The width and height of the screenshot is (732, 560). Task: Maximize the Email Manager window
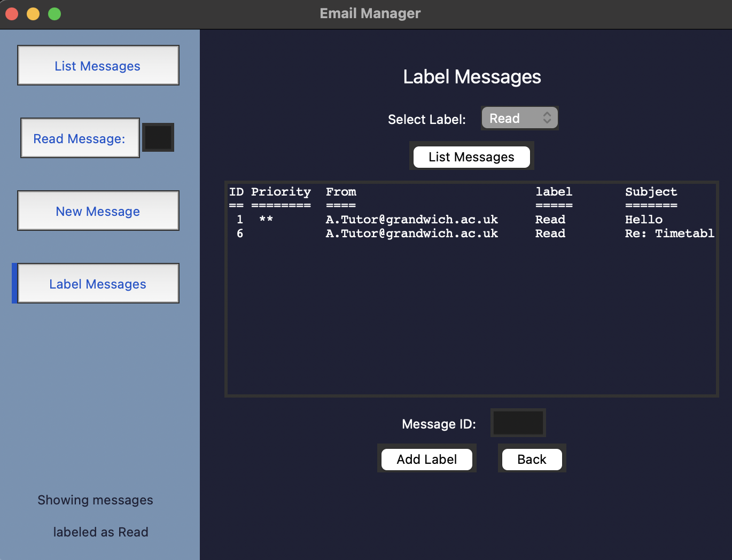click(54, 14)
